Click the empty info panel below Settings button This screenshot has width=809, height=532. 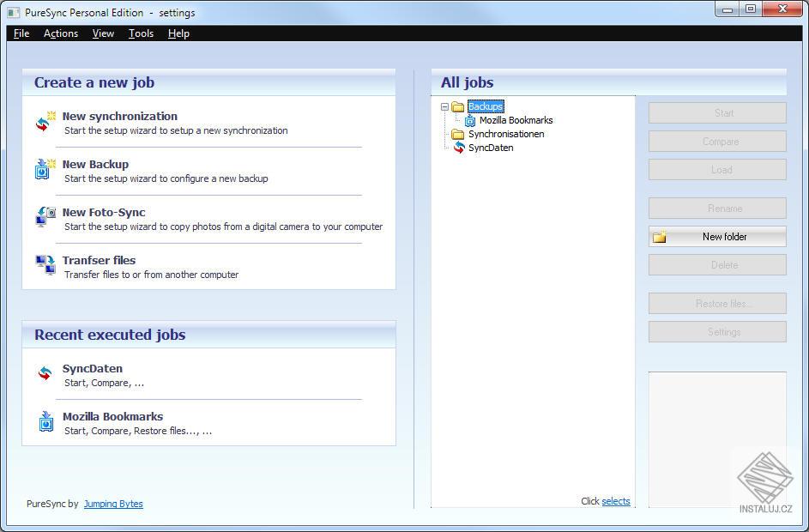[717, 439]
